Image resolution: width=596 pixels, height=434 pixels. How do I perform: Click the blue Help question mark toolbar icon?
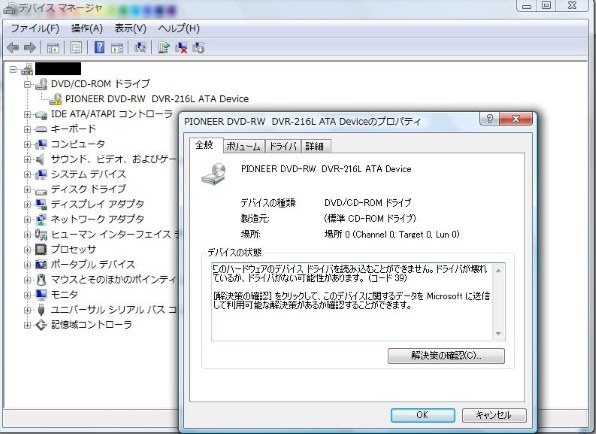99,47
